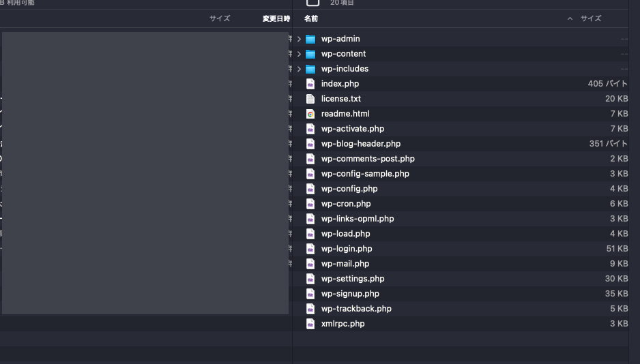Click the wp-activate.php file icon
This screenshot has width=640, height=364.
click(310, 130)
